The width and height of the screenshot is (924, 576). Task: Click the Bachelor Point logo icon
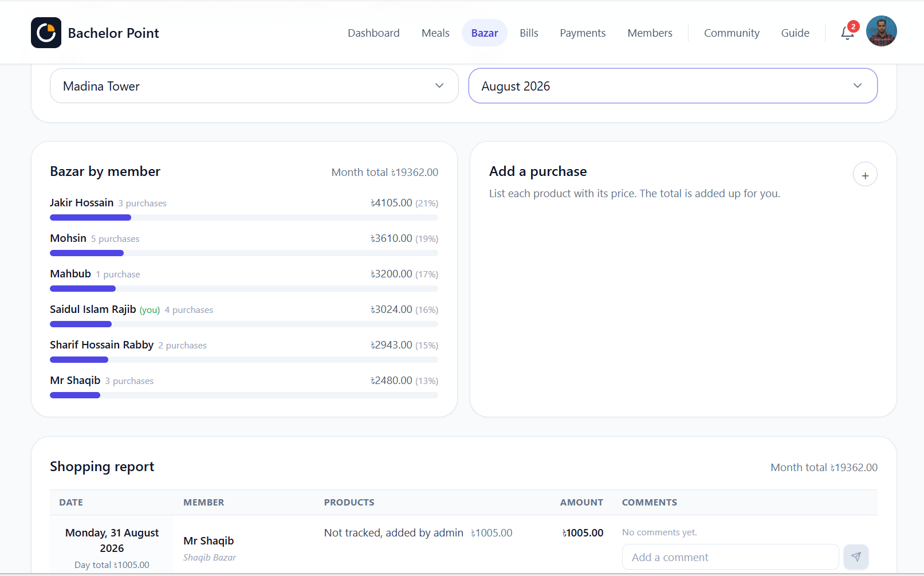(46, 33)
